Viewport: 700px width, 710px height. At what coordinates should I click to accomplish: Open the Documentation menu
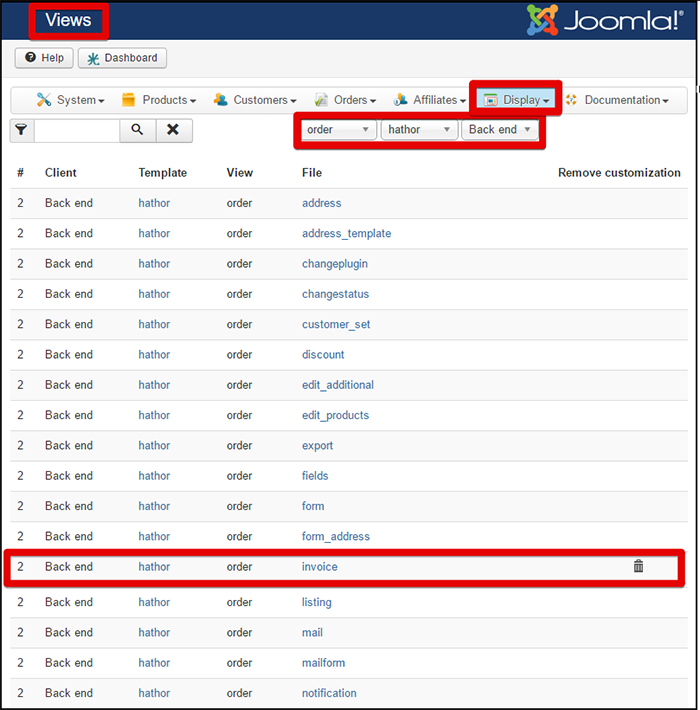click(x=617, y=100)
